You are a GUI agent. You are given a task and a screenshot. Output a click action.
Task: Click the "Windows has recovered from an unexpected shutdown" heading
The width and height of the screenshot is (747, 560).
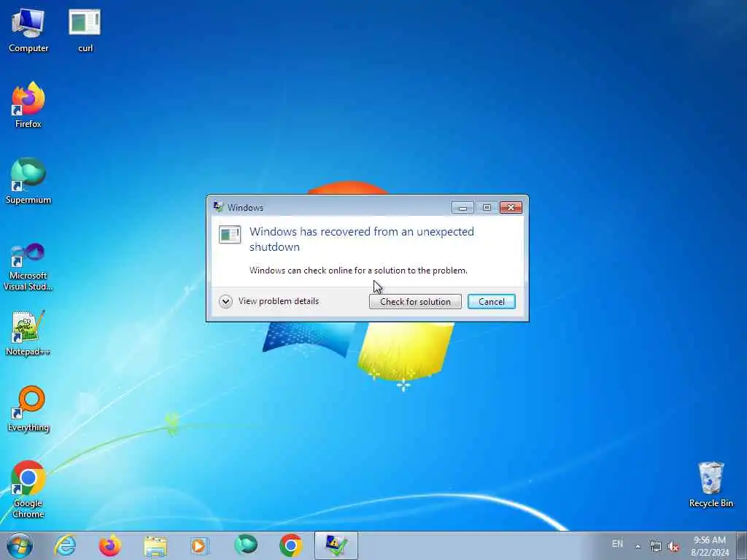tap(362, 239)
